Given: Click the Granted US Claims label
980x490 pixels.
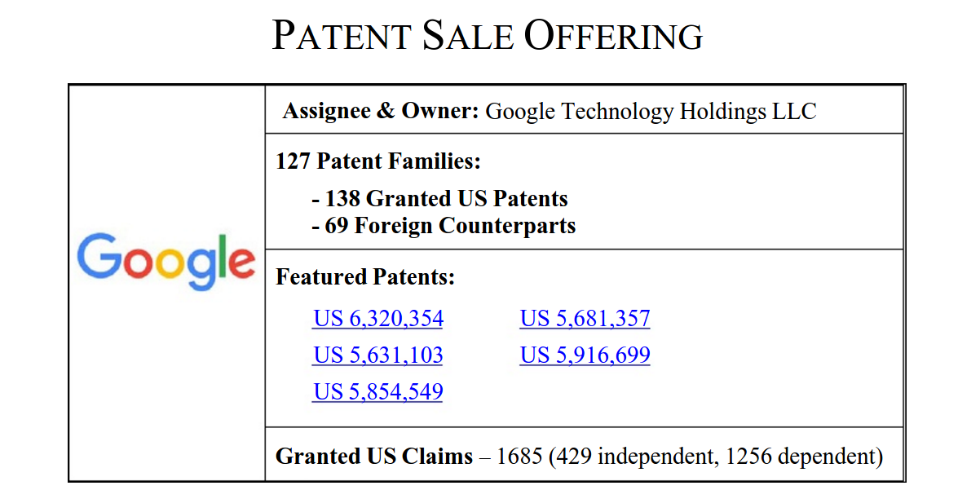Looking at the screenshot, I should click(x=374, y=456).
